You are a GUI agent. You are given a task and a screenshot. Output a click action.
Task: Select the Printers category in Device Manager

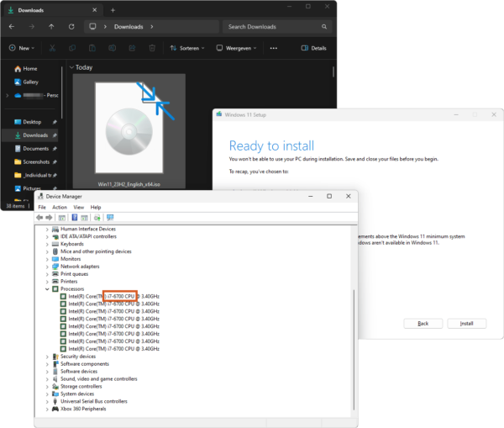pyautogui.click(x=69, y=282)
